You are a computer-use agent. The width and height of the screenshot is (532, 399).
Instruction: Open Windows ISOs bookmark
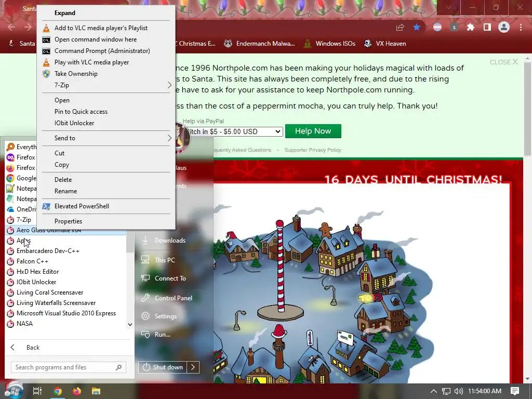pos(329,44)
